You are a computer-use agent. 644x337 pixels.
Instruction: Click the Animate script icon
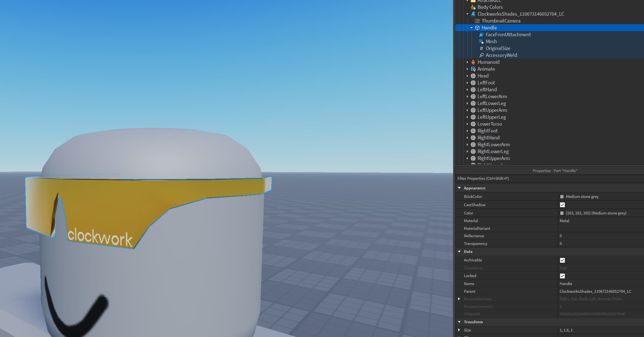coord(473,69)
